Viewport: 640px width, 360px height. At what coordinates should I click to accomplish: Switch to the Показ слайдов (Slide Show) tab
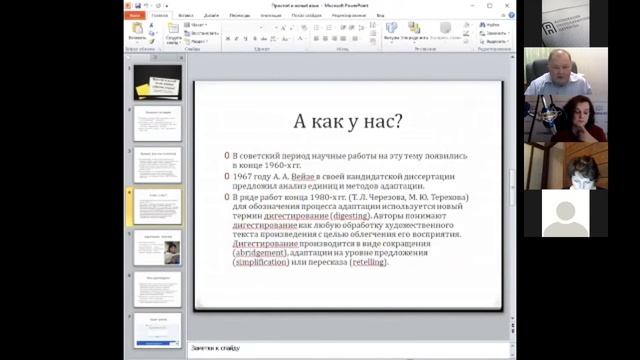coord(307,15)
